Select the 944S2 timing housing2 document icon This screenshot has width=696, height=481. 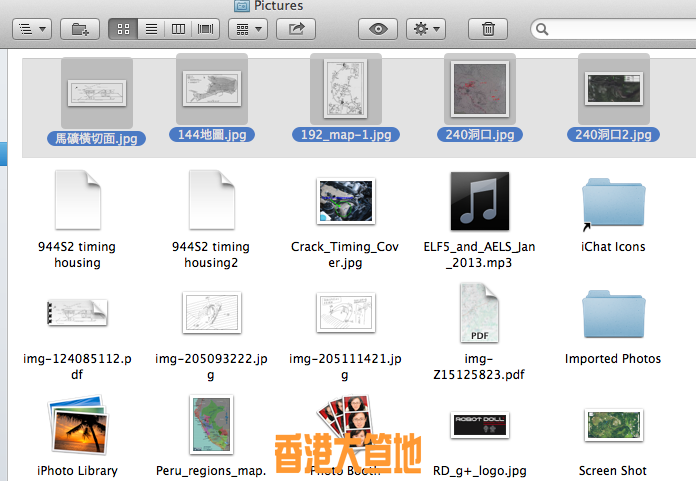212,200
